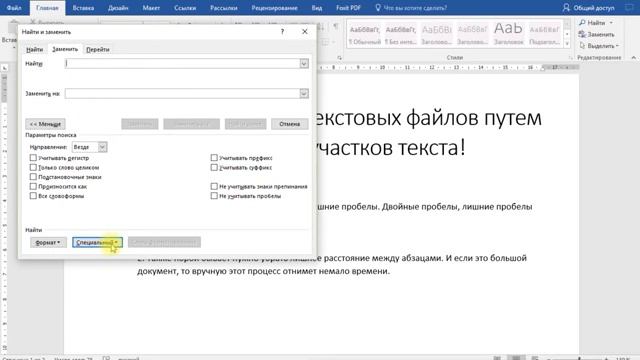Screen dimensions: 640x360
Task: Click the Общий доступ share button
Action: pos(588,8)
